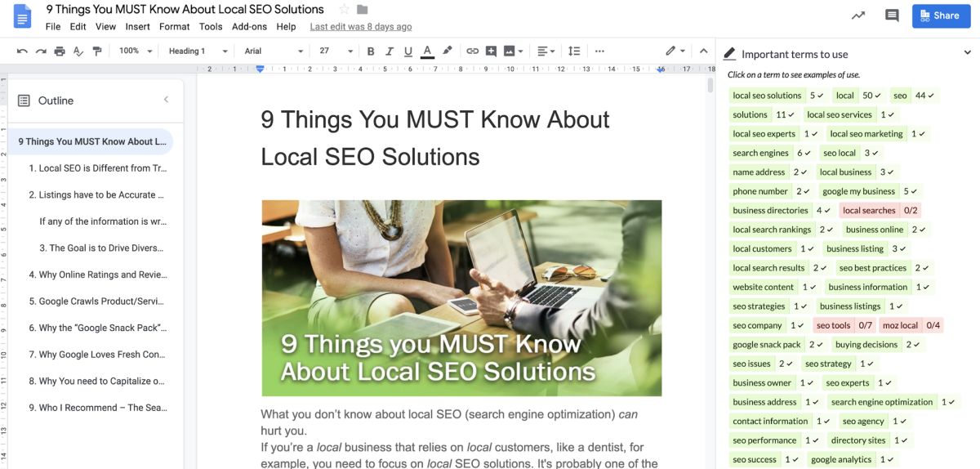This screenshot has height=469, width=980.
Task: Toggle underline formatting
Action: click(408, 51)
